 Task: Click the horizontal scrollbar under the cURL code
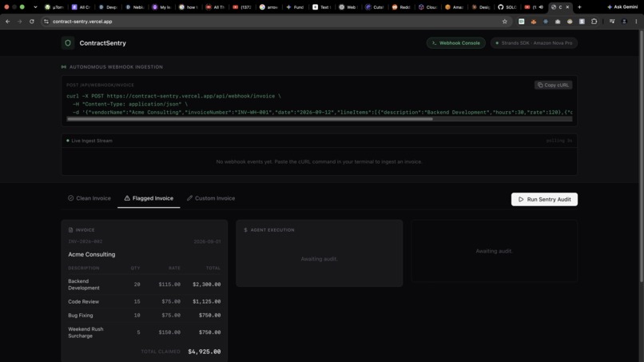click(x=250, y=119)
